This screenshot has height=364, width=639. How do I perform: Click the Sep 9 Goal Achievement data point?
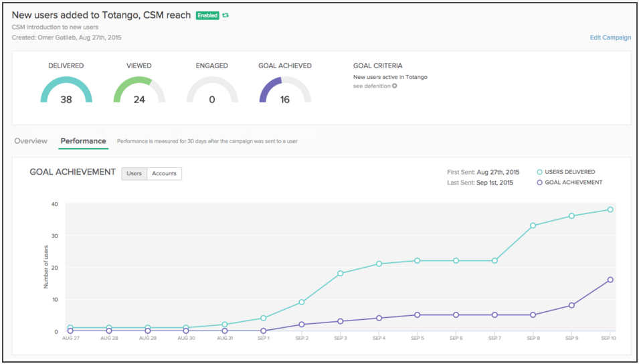coord(572,305)
